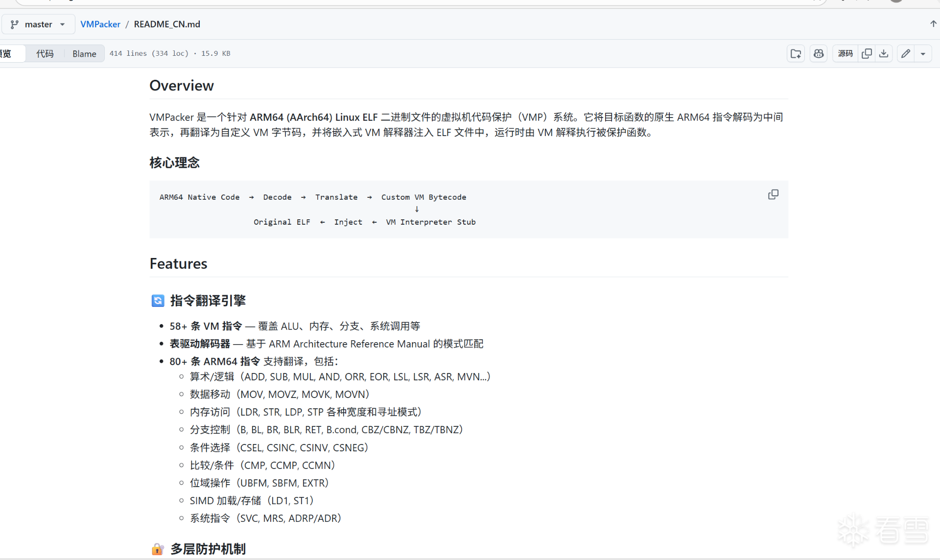This screenshot has height=560, width=940.
Task: Switch to the 代码 tab
Action: tap(45, 53)
